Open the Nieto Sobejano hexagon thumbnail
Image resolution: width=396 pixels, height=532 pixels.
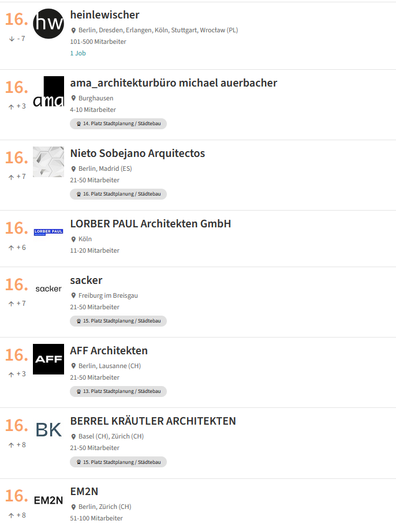click(48, 162)
